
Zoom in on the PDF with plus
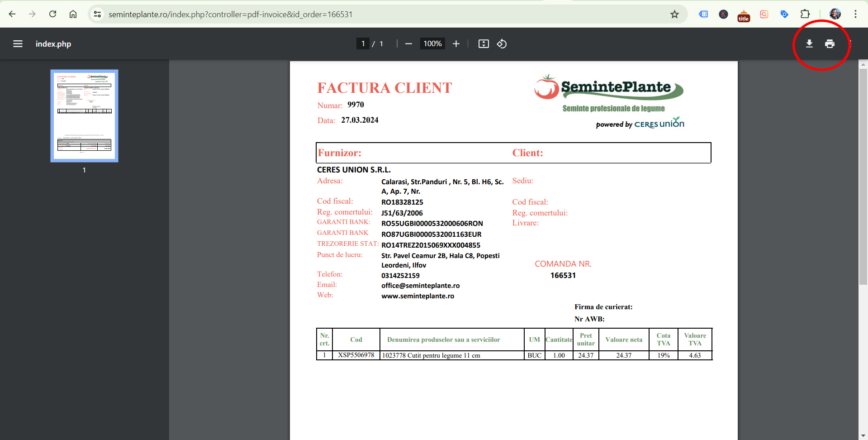[456, 44]
